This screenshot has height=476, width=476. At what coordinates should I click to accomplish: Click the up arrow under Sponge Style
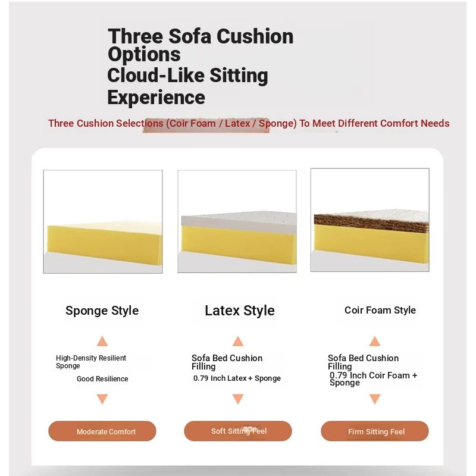[102, 341]
